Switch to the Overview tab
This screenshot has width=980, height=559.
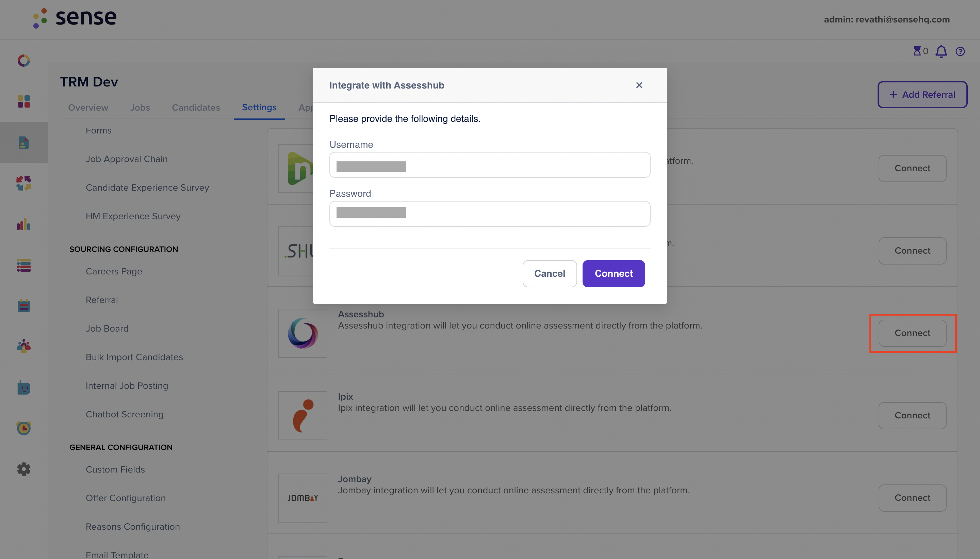tap(88, 108)
